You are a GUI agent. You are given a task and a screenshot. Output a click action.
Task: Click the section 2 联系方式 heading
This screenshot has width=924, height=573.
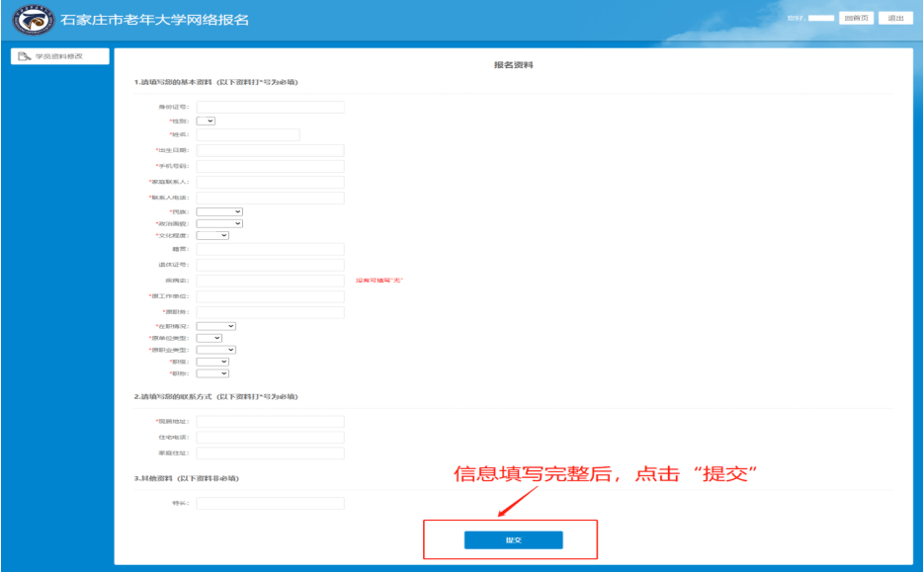(x=215, y=397)
